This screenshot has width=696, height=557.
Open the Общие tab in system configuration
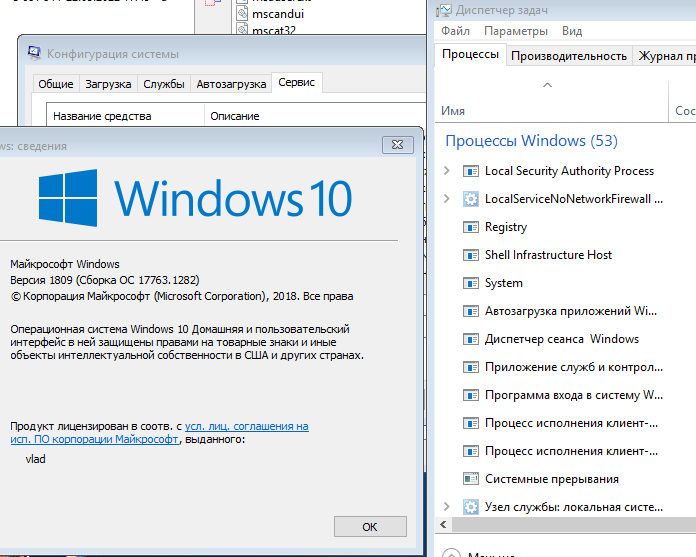tap(55, 84)
